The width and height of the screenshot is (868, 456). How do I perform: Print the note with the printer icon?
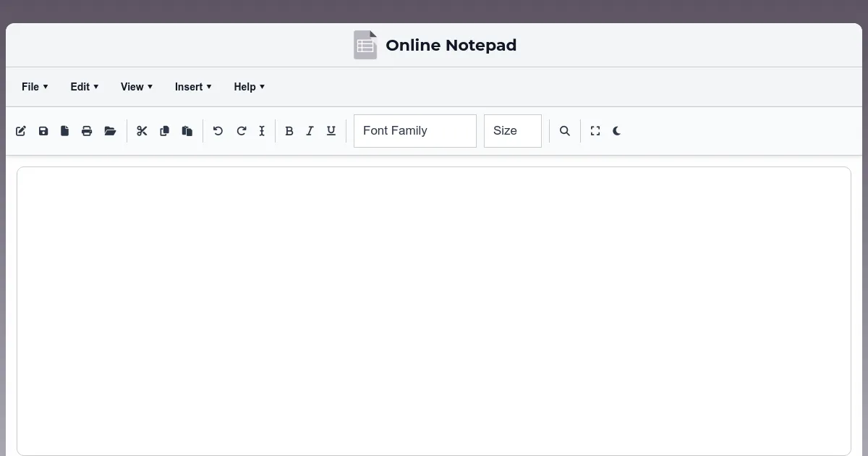(87, 131)
